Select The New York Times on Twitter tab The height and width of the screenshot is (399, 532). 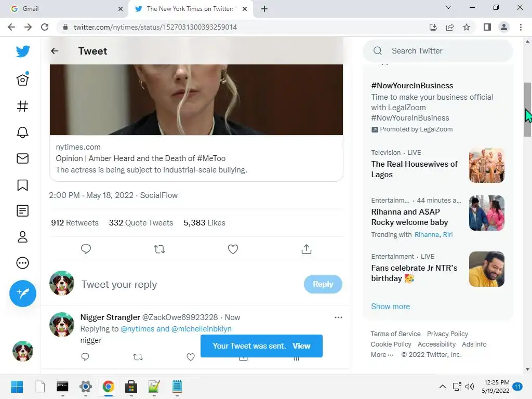pos(191,9)
